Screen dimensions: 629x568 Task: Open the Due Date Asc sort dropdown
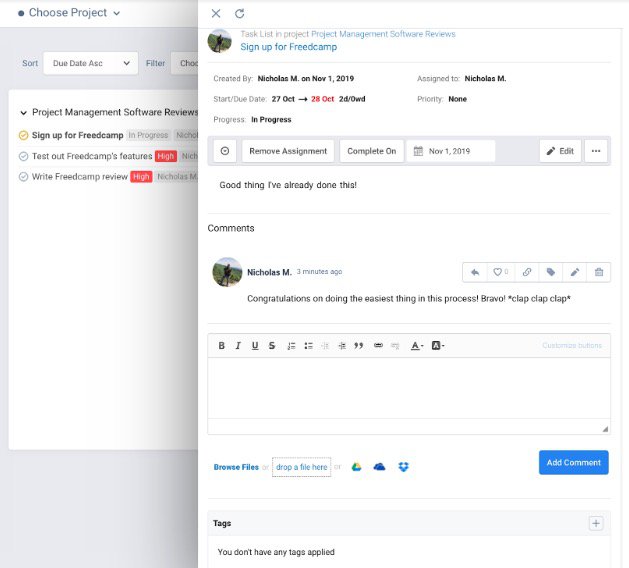tap(91, 63)
